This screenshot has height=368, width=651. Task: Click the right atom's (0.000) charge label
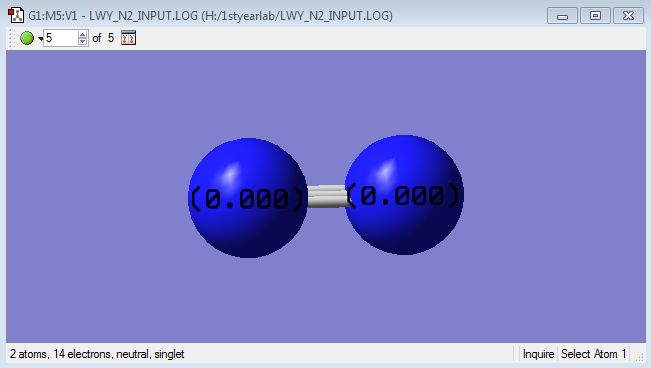403,195
